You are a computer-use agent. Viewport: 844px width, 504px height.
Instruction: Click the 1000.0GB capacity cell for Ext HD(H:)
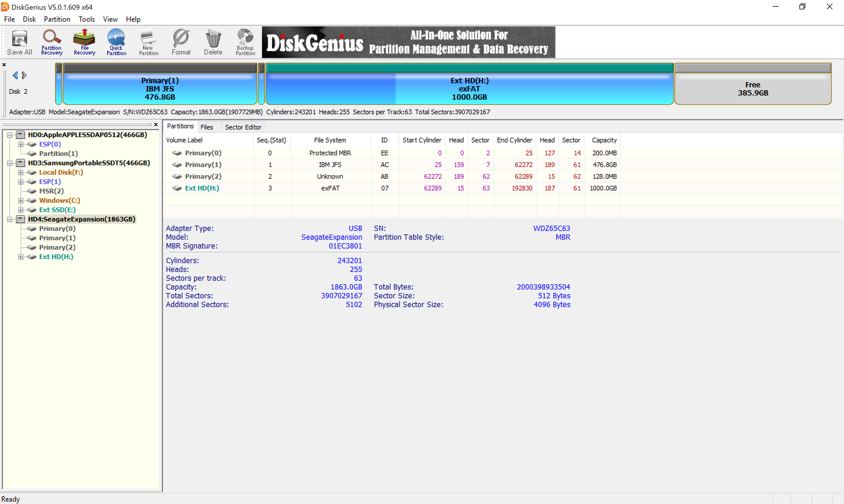pos(603,188)
